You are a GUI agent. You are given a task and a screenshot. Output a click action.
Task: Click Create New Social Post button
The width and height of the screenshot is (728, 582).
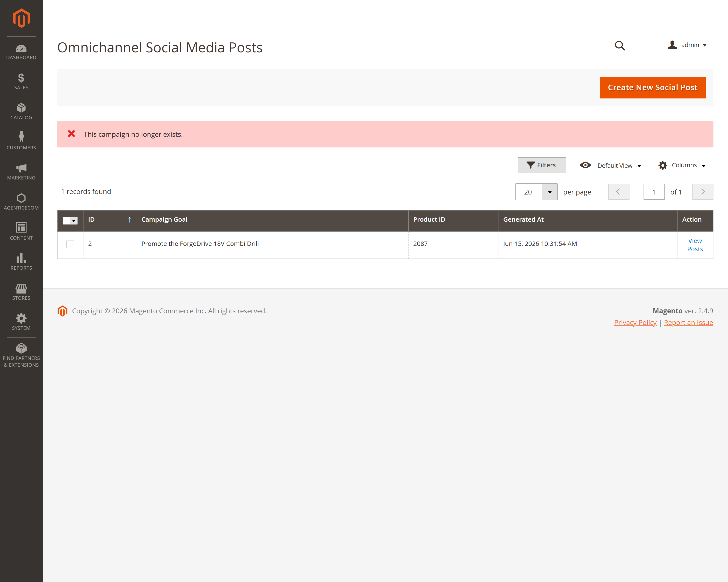pos(653,87)
